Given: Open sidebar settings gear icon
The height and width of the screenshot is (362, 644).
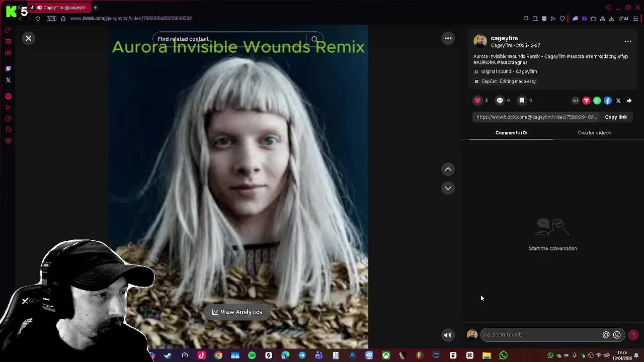Looking at the screenshot, I should click(x=8, y=141).
